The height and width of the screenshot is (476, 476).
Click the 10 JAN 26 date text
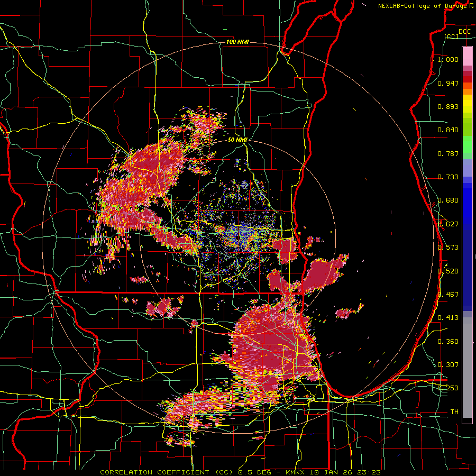[x=332, y=472]
